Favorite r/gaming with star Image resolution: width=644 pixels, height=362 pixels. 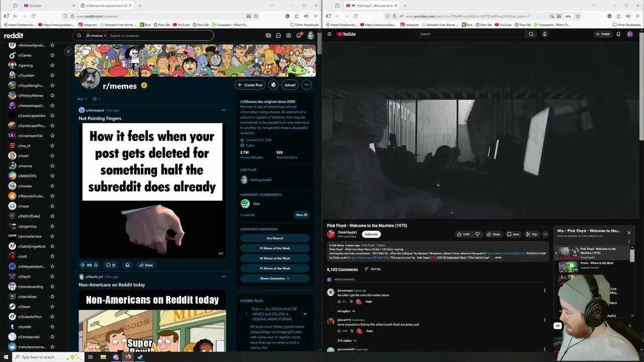(52, 65)
